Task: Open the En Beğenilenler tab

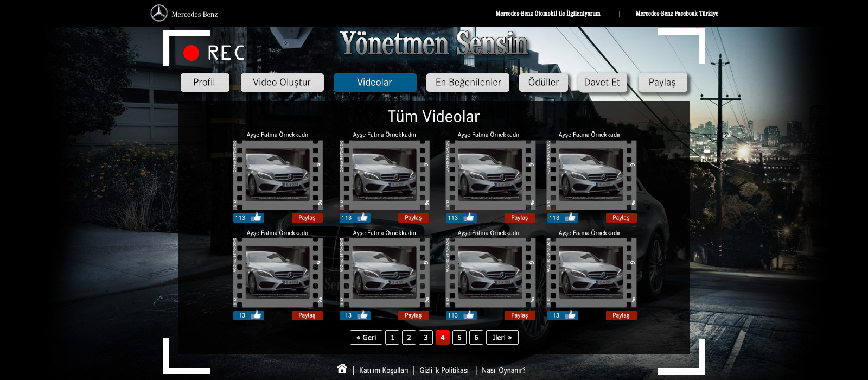Action: tap(468, 83)
